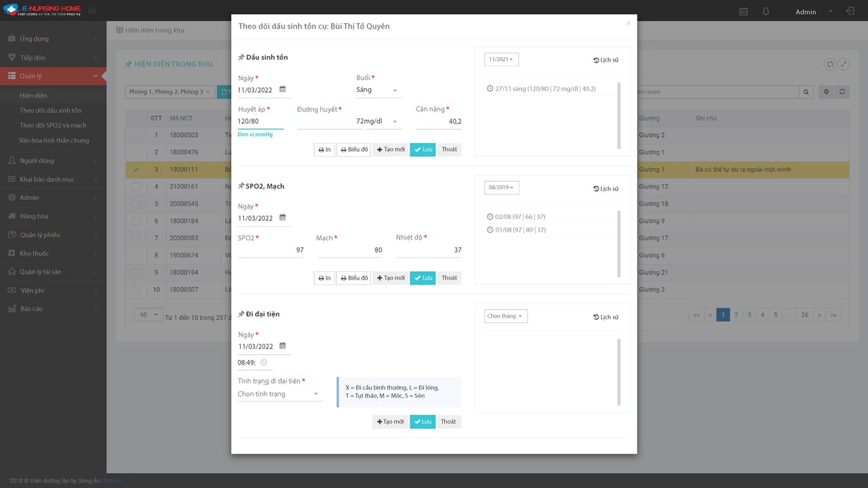Click Thoát in Đi đại tiện section
Screen dimensions: 868x488
pyautogui.click(x=449, y=422)
